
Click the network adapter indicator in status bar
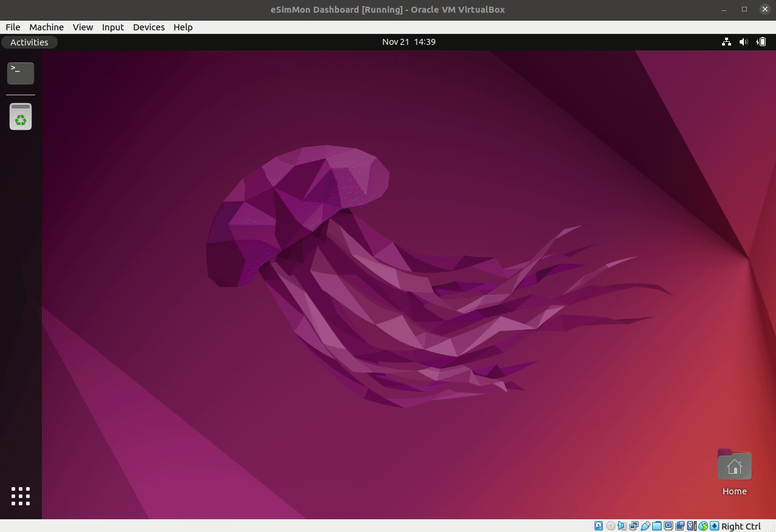click(634, 526)
